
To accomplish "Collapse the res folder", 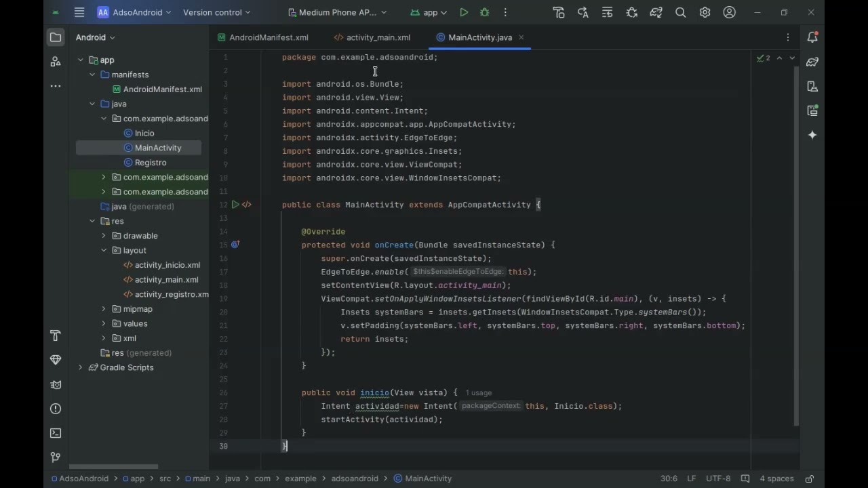I will point(92,221).
